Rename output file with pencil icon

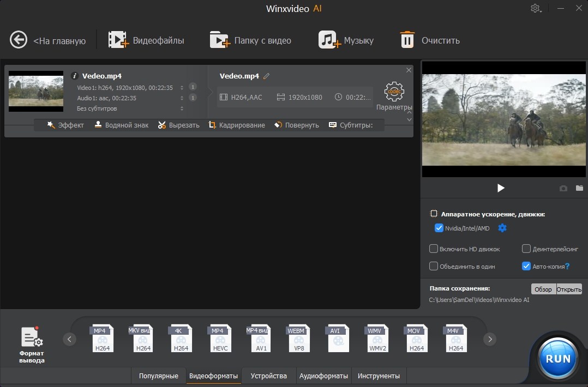click(267, 76)
